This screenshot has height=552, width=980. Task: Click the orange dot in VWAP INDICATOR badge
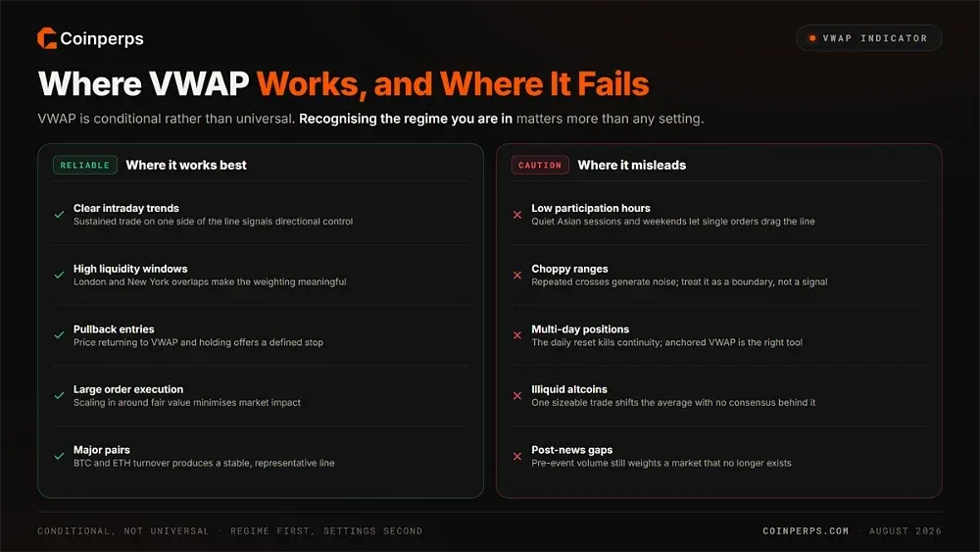tap(812, 38)
